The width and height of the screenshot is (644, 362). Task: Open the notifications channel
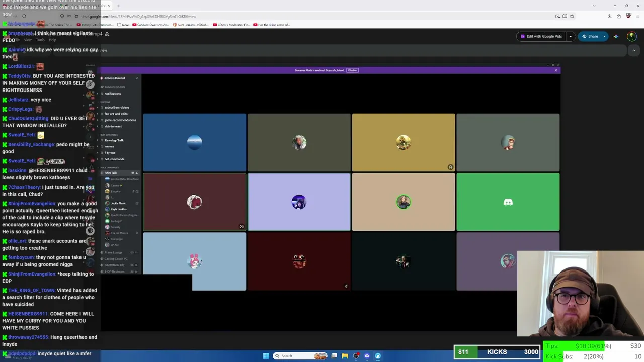[x=113, y=94]
